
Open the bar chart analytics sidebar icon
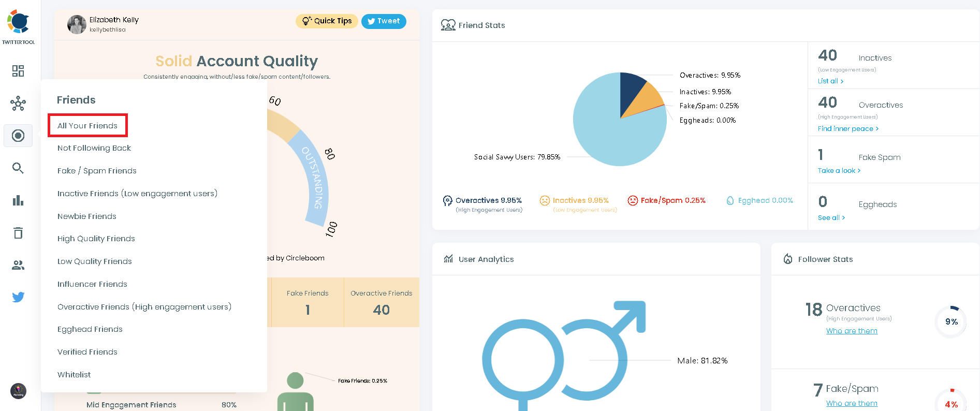click(x=18, y=200)
